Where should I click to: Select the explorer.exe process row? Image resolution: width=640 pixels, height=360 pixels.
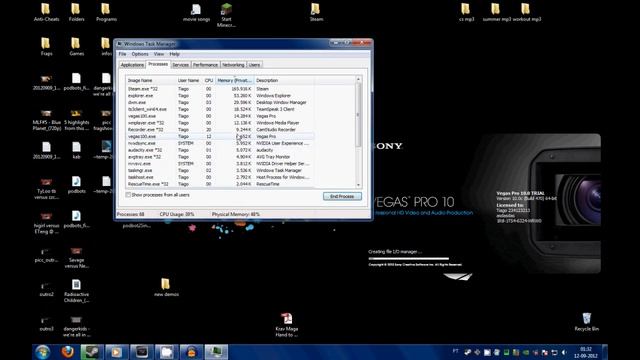click(220, 96)
